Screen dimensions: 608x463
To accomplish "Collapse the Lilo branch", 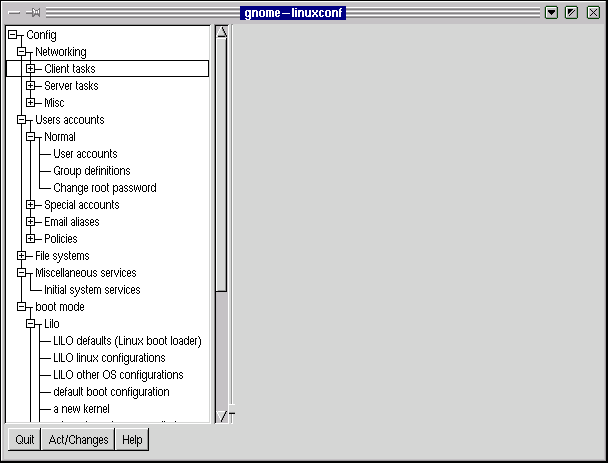I will 31,324.
